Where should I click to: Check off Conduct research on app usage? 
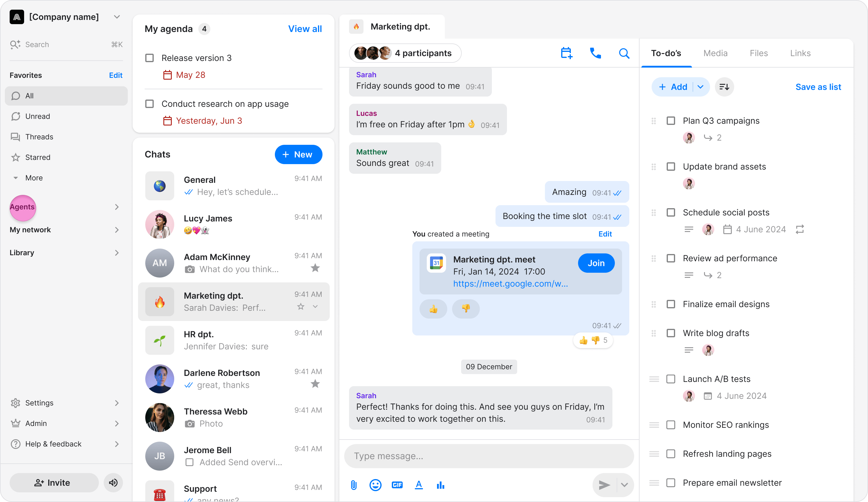point(149,104)
